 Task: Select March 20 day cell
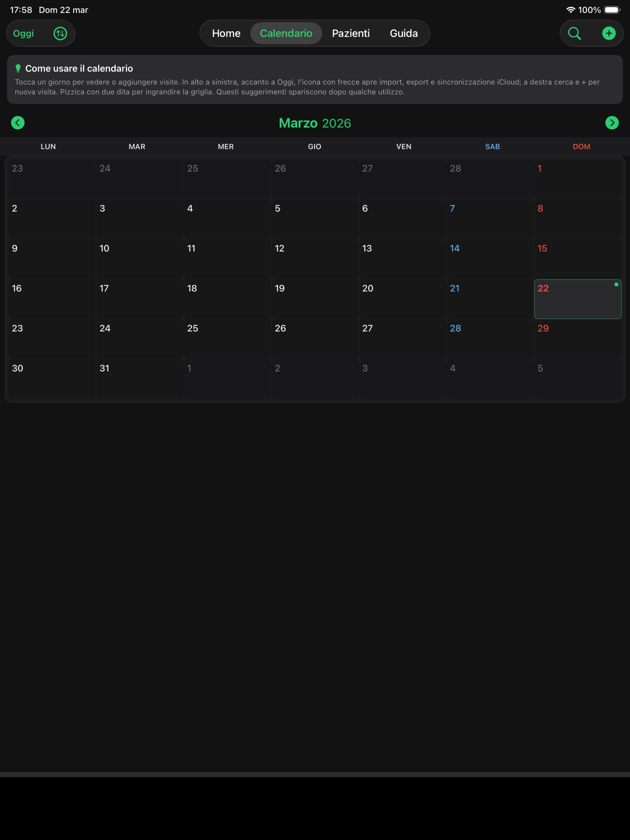[x=403, y=299]
